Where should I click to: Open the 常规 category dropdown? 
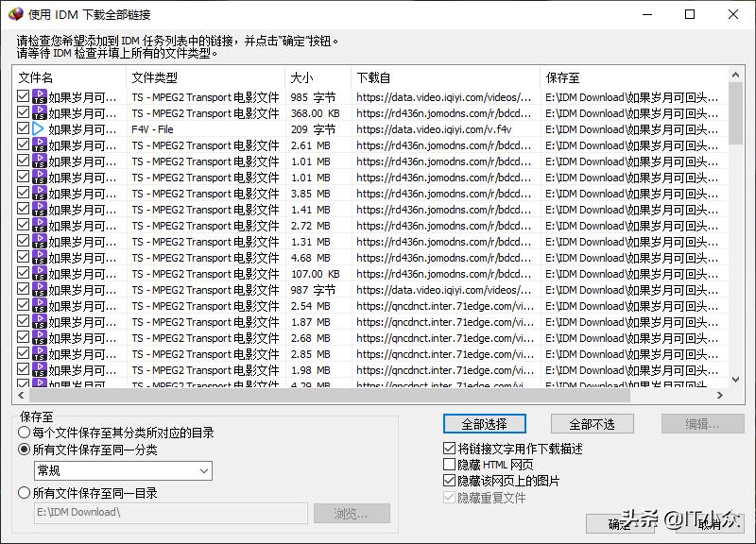pos(123,470)
